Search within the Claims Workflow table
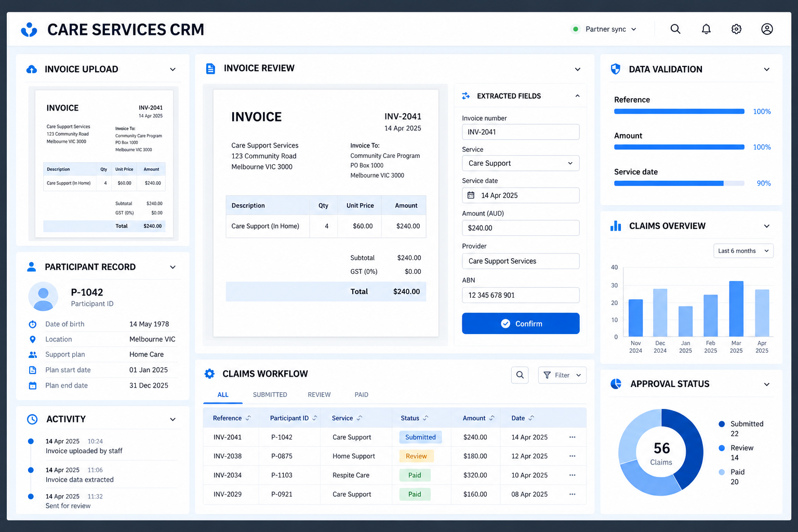This screenshot has height=532, width=798. point(520,375)
